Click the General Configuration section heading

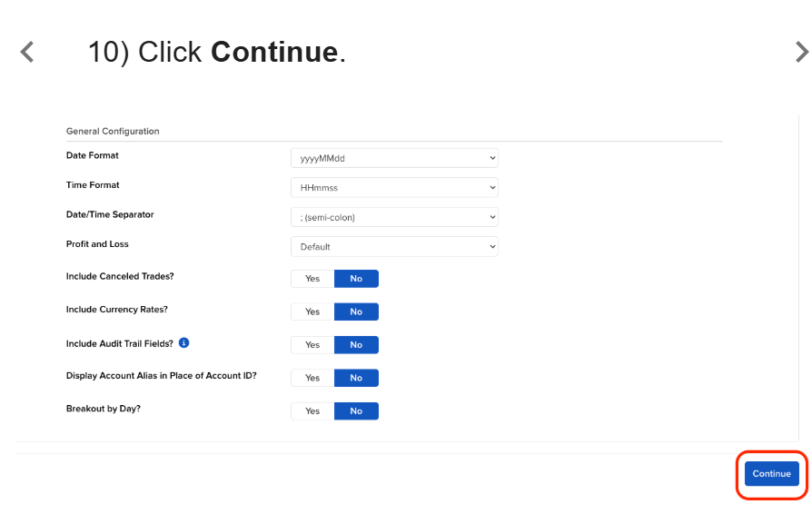[x=113, y=131]
